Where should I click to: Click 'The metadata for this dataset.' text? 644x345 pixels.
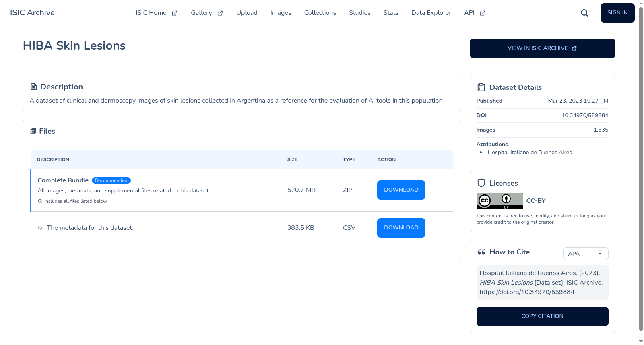pos(90,228)
